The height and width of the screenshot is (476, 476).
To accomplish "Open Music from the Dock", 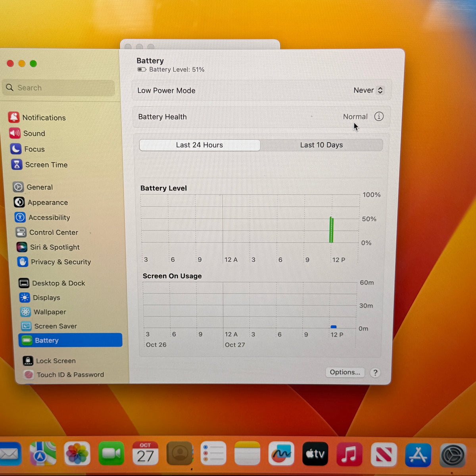I will point(349,454).
